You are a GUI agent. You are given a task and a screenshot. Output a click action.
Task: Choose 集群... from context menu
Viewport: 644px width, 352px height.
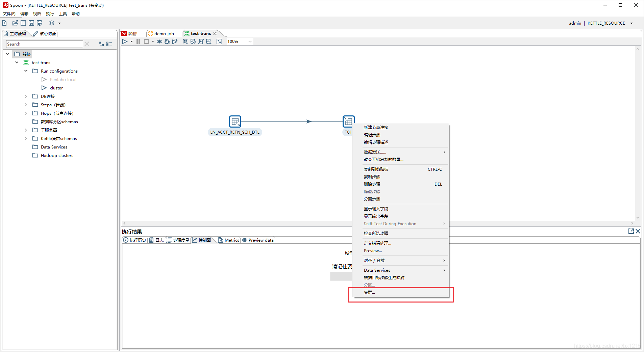[x=400, y=293]
